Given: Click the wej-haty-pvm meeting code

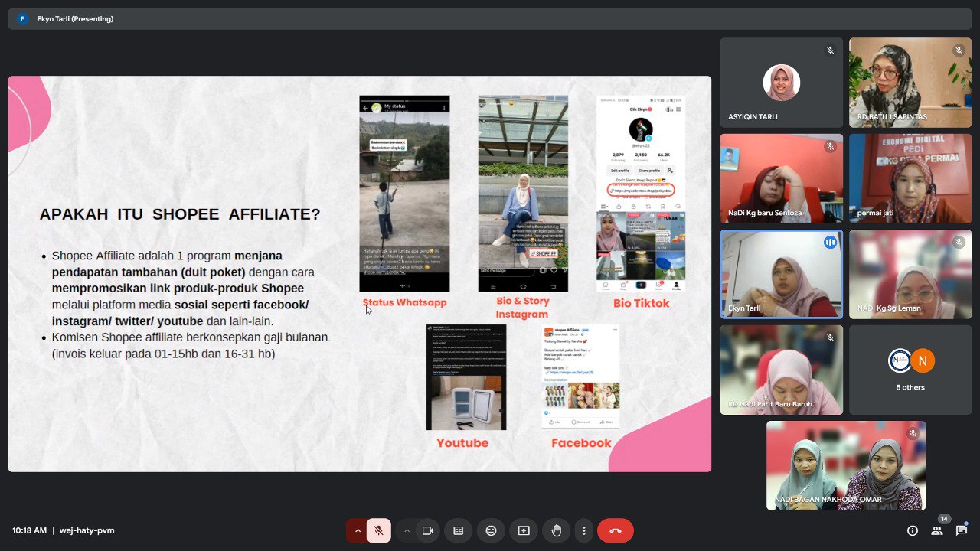Looking at the screenshot, I should [87, 530].
